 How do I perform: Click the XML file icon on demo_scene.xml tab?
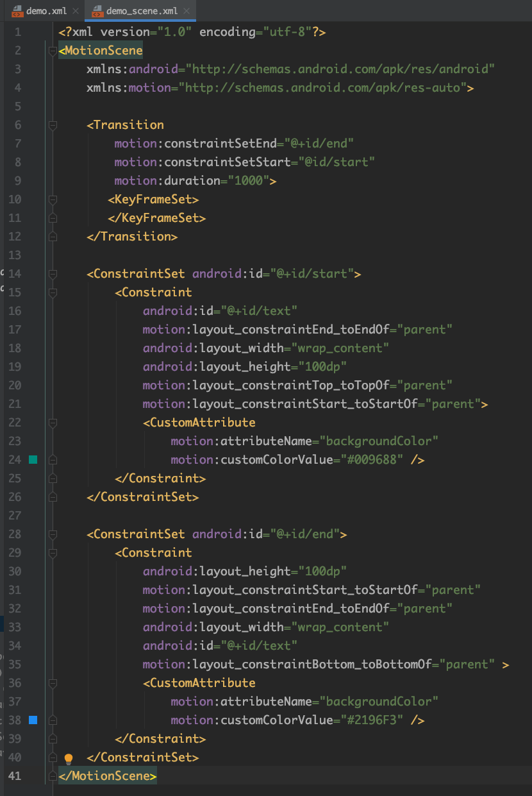(x=97, y=12)
